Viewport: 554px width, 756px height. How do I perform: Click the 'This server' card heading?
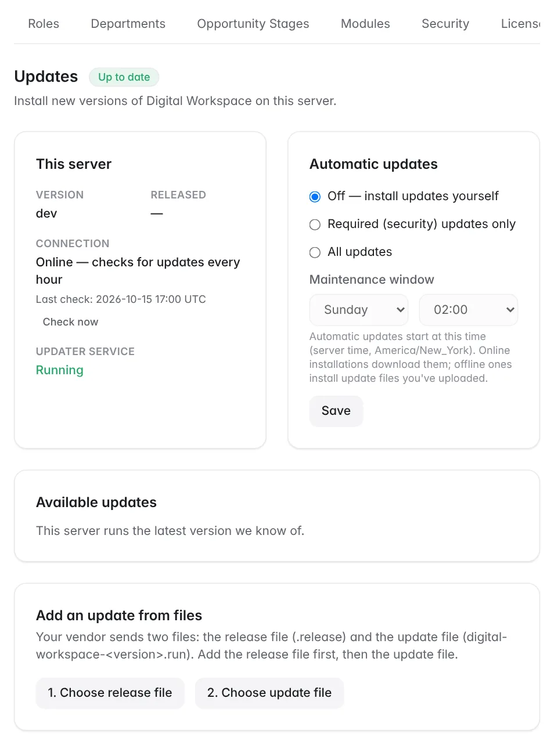coord(74,164)
